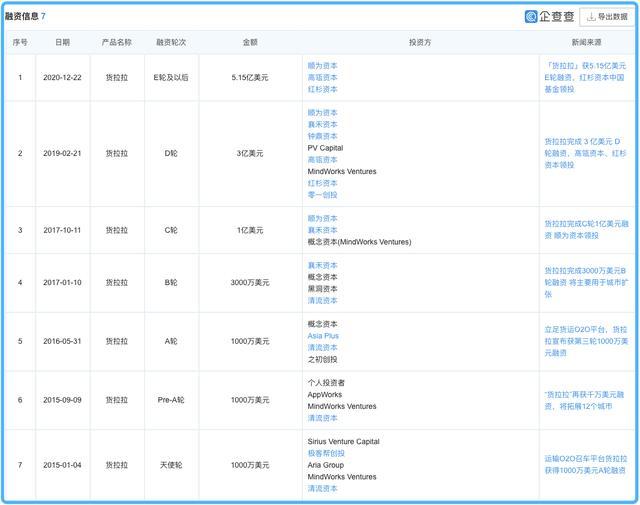
Task: Open 零一创投 investor link
Action: point(322,195)
